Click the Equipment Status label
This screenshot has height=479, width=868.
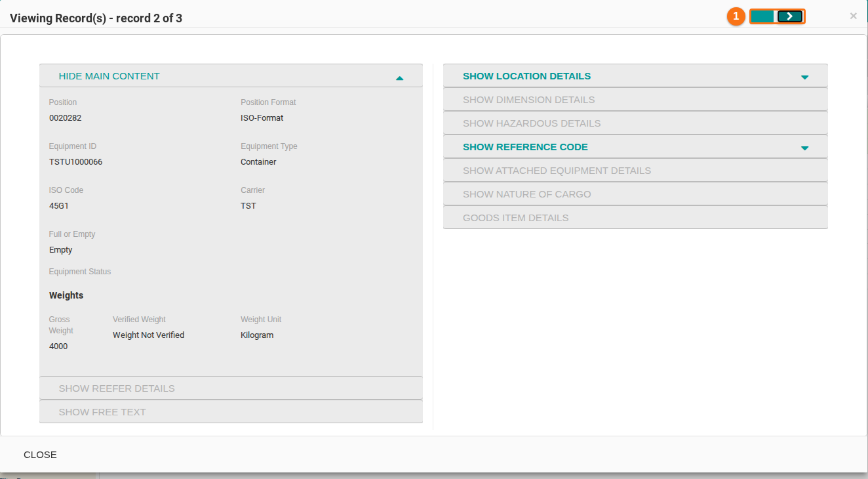point(80,272)
